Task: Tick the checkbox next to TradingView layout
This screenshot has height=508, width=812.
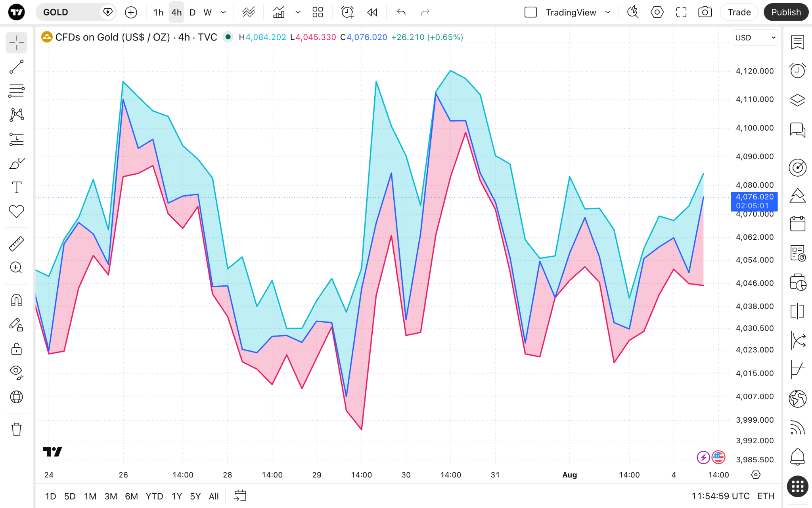Action: pyautogui.click(x=530, y=12)
